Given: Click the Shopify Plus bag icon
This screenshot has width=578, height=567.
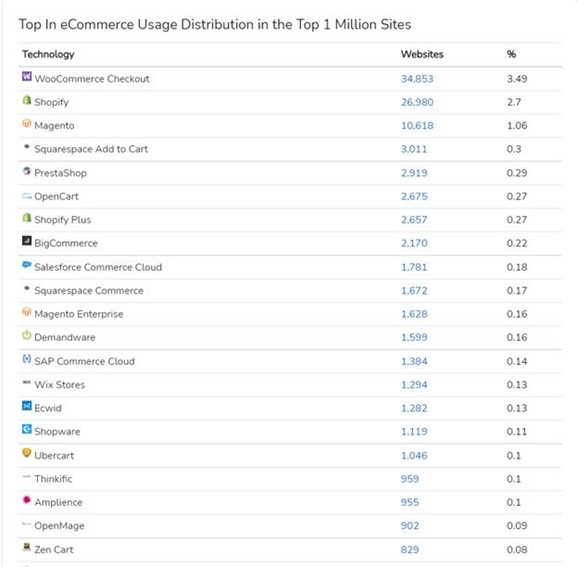Looking at the screenshot, I should (x=27, y=218).
